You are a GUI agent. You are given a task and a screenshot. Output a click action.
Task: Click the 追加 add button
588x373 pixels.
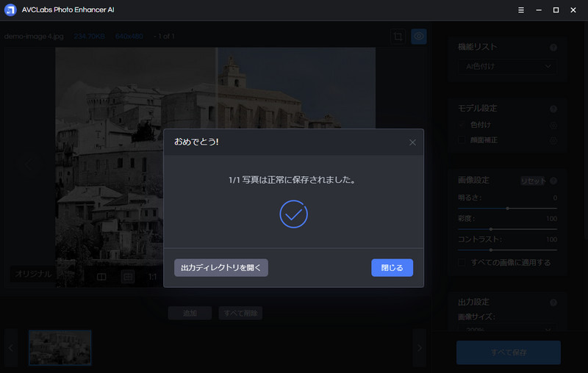[x=190, y=313]
